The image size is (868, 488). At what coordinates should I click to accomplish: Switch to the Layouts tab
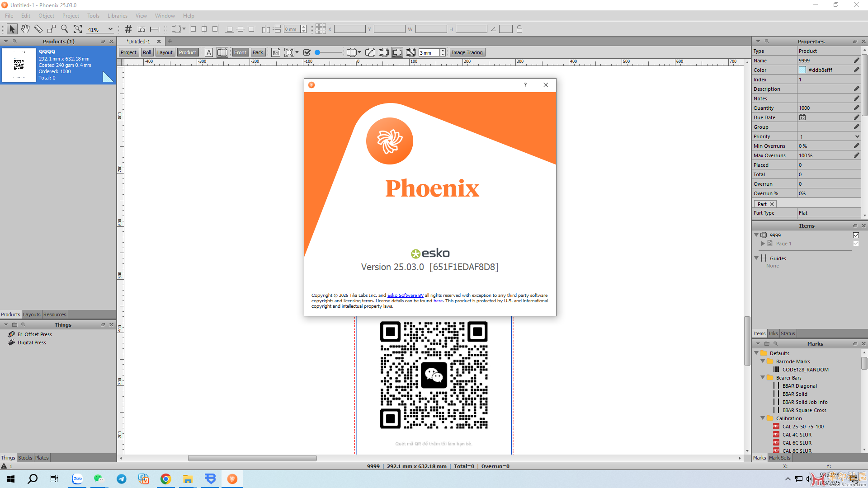coord(32,314)
